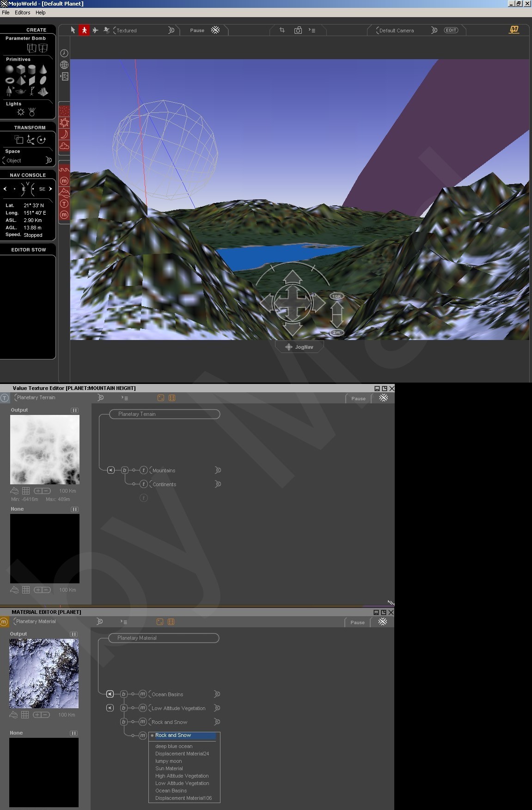Create a torus primitive
Viewport: 532px width, 810px height.
click(x=10, y=80)
